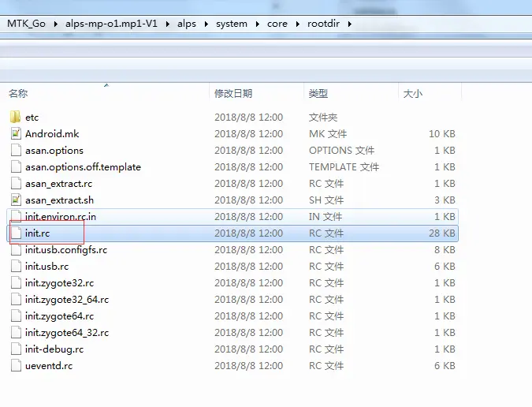The image size is (532, 407).
Task: Navigate to the core breadcrumb folder
Action: pos(277,24)
